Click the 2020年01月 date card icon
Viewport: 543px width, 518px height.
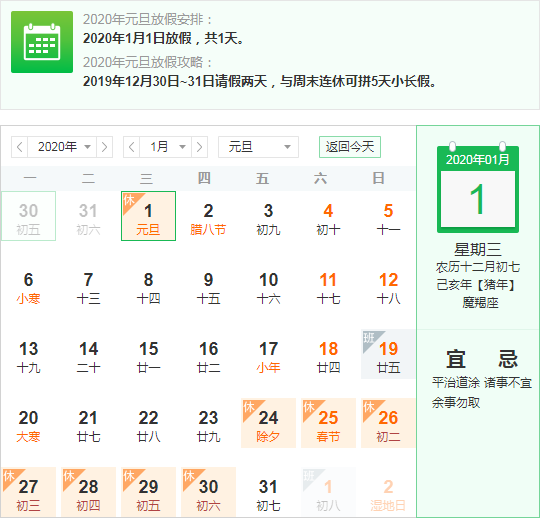point(478,187)
